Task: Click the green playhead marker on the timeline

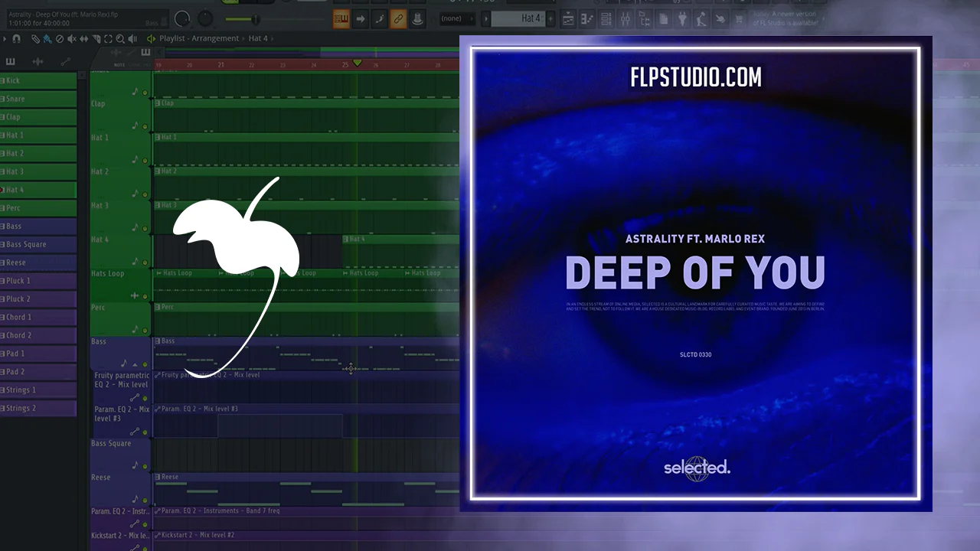Action: [357, 63]
